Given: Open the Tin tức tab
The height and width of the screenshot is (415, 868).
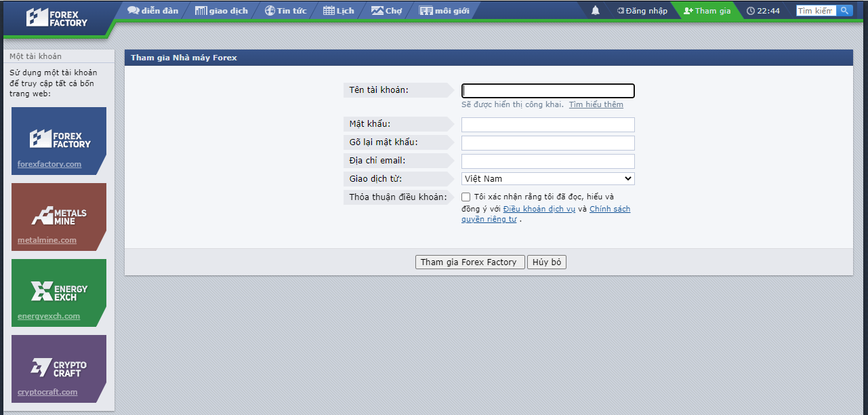Looking at the screenshot, I should click(x=285, y=11).
